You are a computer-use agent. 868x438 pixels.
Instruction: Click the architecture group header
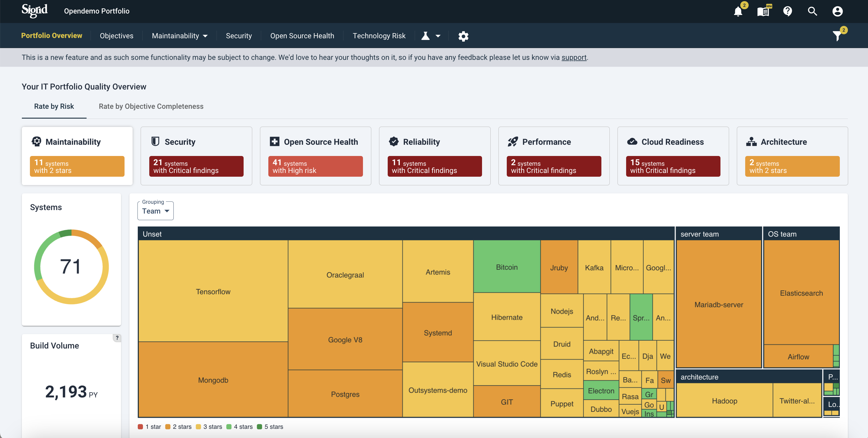point(749,377)
